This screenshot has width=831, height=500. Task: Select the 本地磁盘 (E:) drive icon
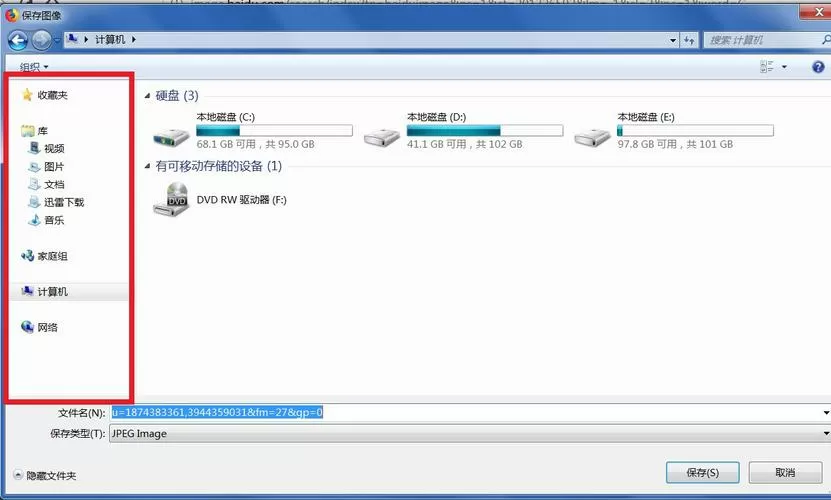click(x=592, y=137)
